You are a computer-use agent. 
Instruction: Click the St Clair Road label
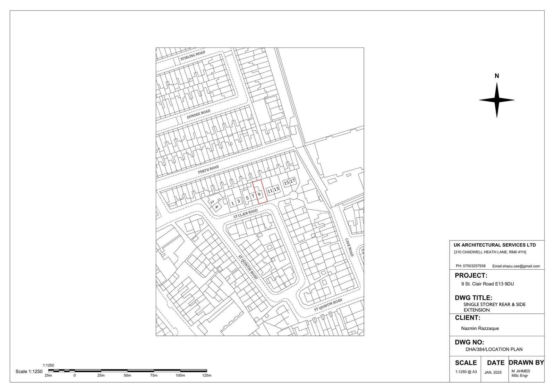(246, 214)
